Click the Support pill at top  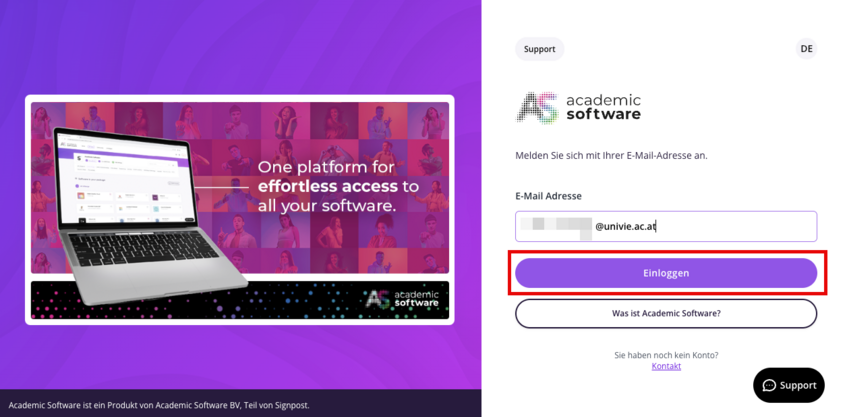click(x=539, y=49)
